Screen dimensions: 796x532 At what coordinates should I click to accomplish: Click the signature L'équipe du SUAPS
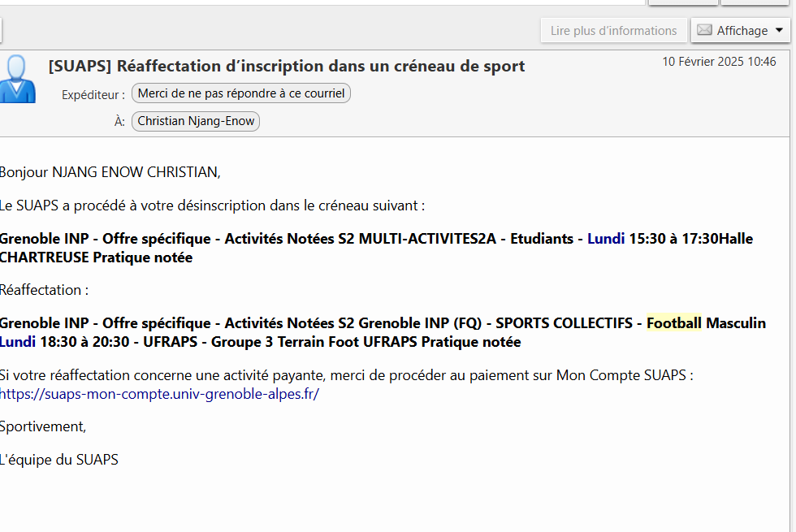coord(58,460)
